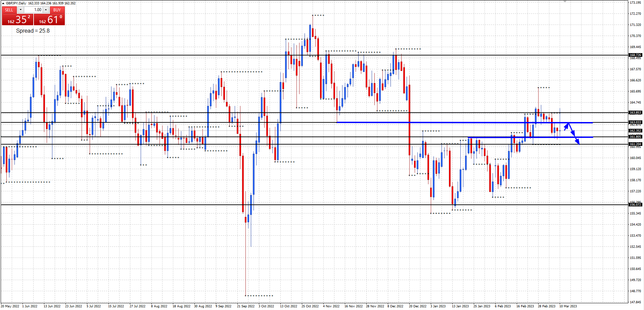Click the current price 162.352 label
The image size is (644, 310).
pyautogui.click(x=635, y=130)
